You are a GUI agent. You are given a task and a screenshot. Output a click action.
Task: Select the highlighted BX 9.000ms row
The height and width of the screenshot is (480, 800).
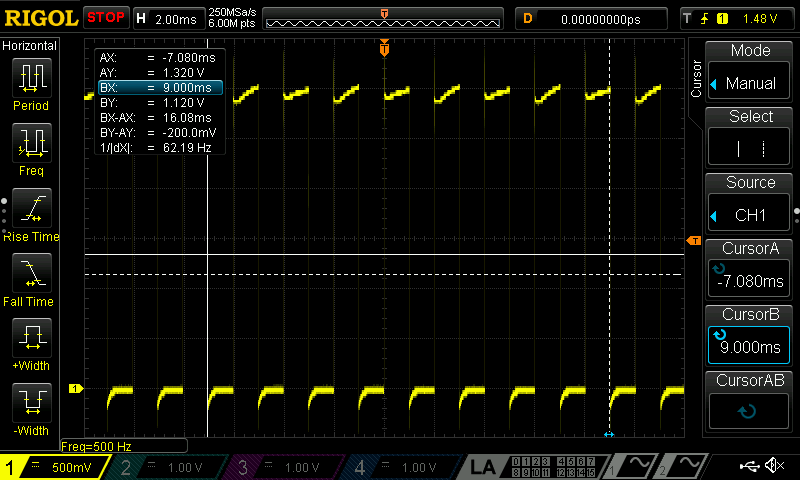160,88
